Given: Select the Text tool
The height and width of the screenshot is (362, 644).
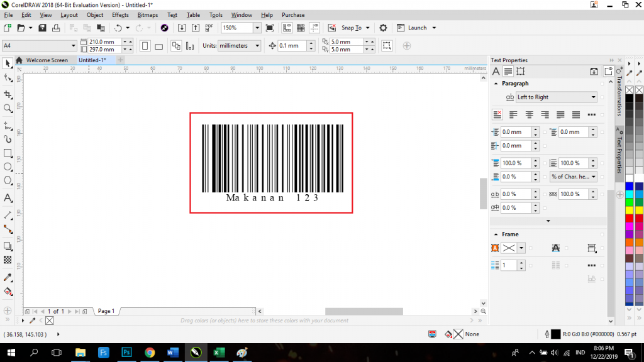Looking at the screenshot, I should coord(8,198).
